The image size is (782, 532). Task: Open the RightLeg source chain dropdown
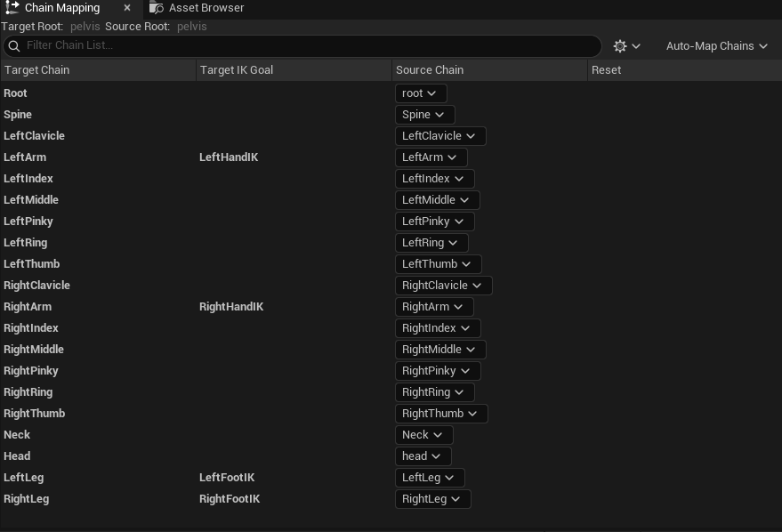[432, 499]
